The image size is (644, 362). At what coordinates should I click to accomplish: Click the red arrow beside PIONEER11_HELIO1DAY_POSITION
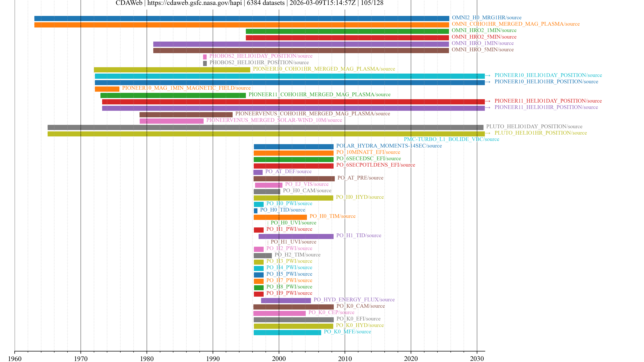pos(488,101)
